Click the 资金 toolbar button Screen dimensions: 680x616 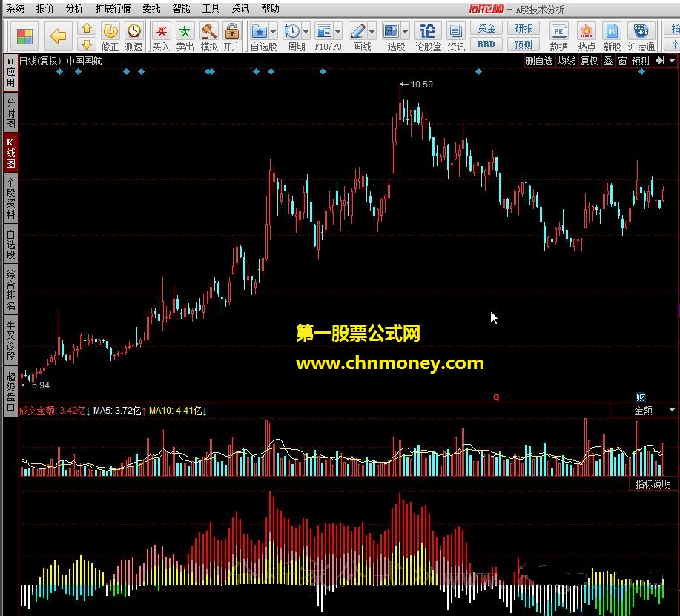tap(486, 29)
